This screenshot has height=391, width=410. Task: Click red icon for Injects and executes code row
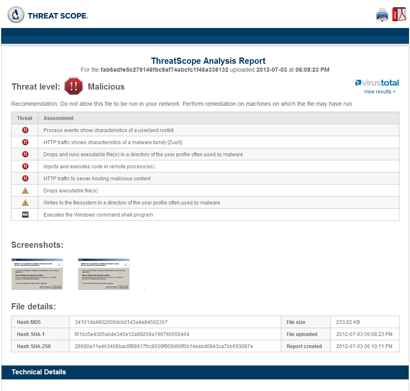pyautogui.click(x=25, y=166)
